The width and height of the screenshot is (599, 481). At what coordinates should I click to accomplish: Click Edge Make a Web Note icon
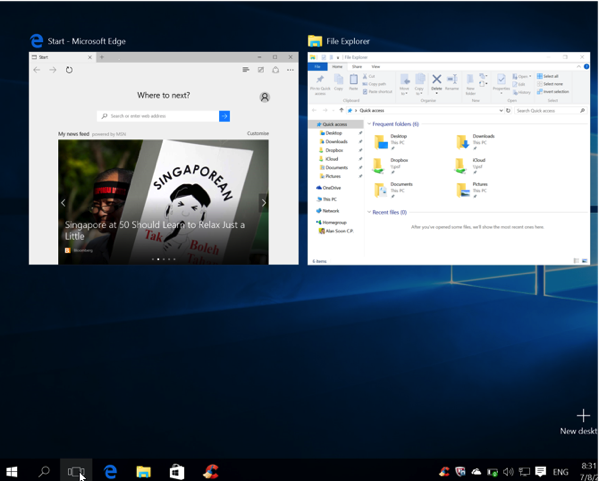click(261, 70)
